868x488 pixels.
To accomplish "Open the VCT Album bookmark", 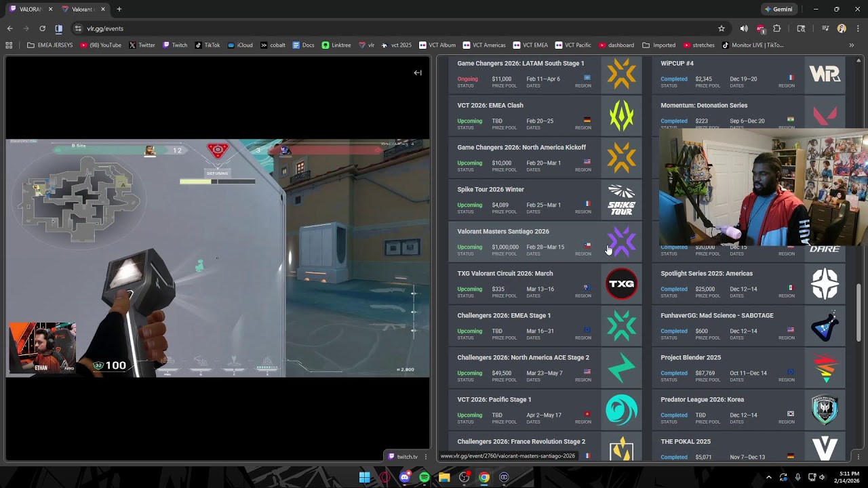I will pyautogui.click(x=437, y=45).
